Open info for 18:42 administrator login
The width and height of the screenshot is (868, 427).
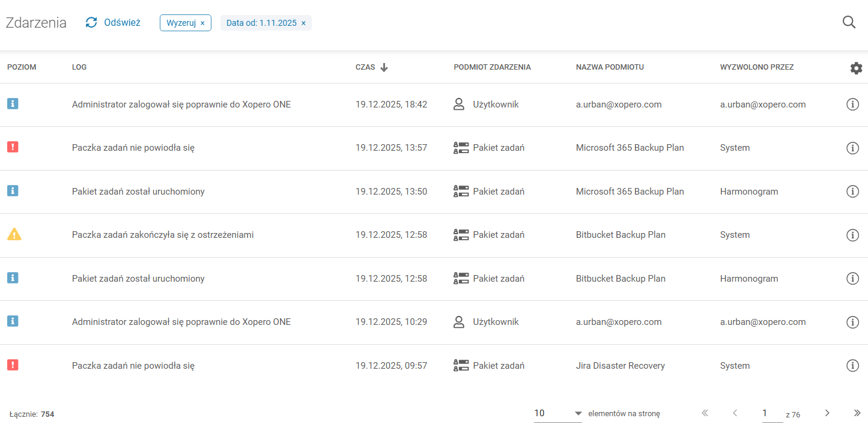(852, 104)
